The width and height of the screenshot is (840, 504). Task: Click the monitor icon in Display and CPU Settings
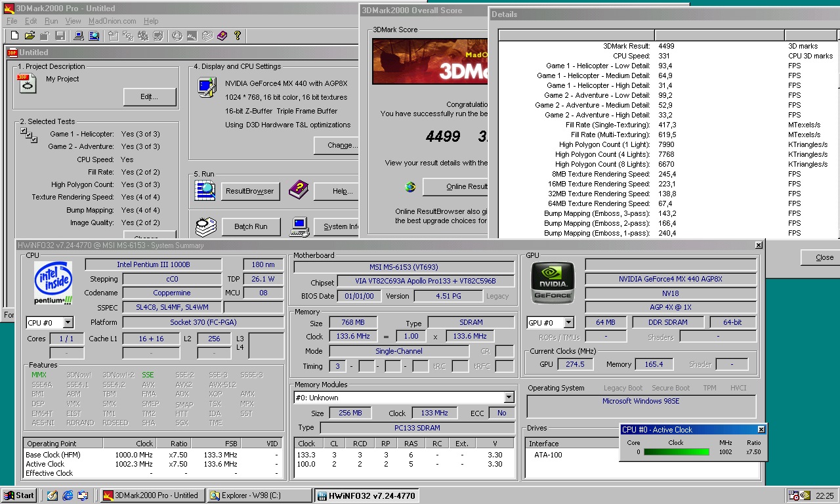pyautogui.click(x=207, y=87)
